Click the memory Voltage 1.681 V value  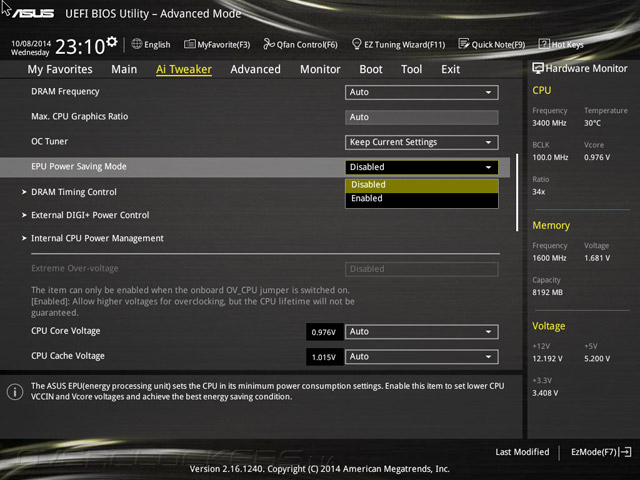(597, 258)
